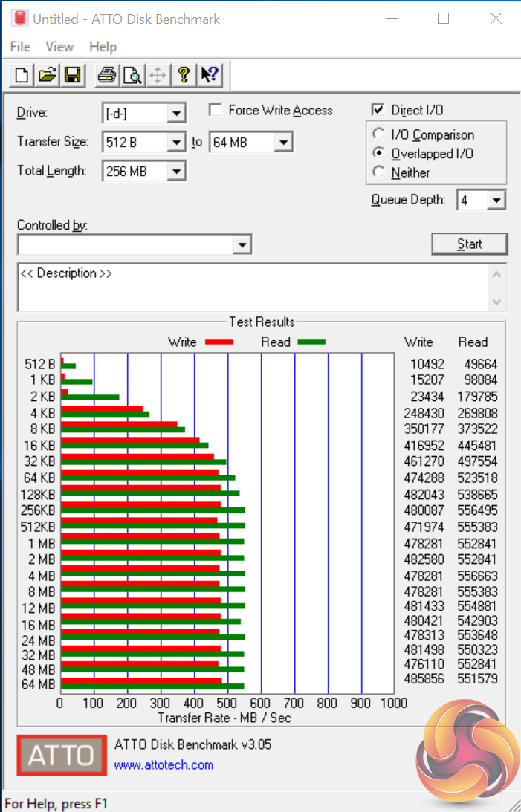Click inside the Description text box
This screenshot has height=812, width=521.
coord(253,288)
